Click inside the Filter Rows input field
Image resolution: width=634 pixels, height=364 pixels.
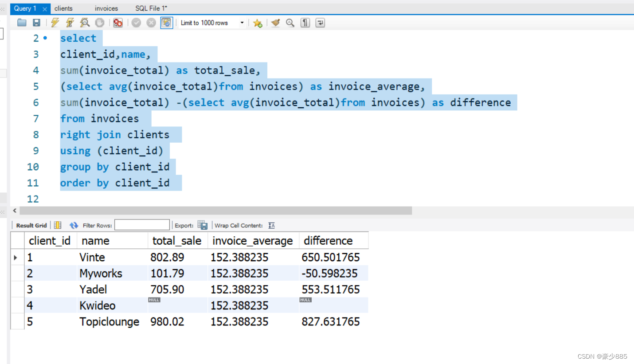142,225
